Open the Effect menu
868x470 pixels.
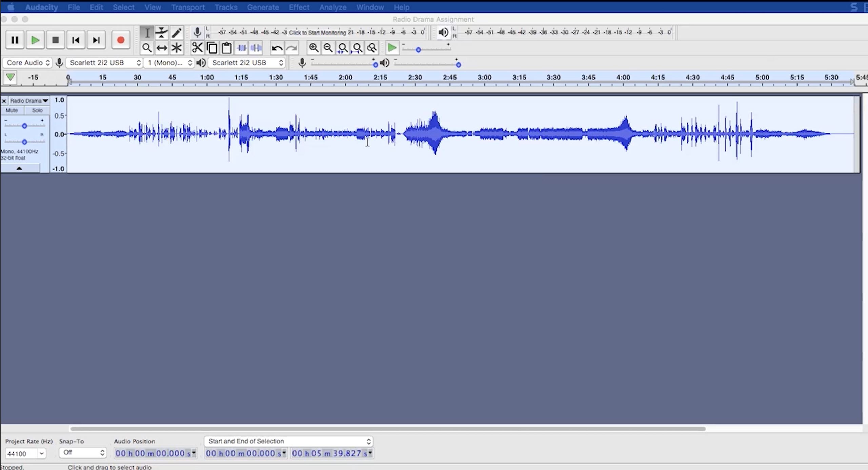299,7
